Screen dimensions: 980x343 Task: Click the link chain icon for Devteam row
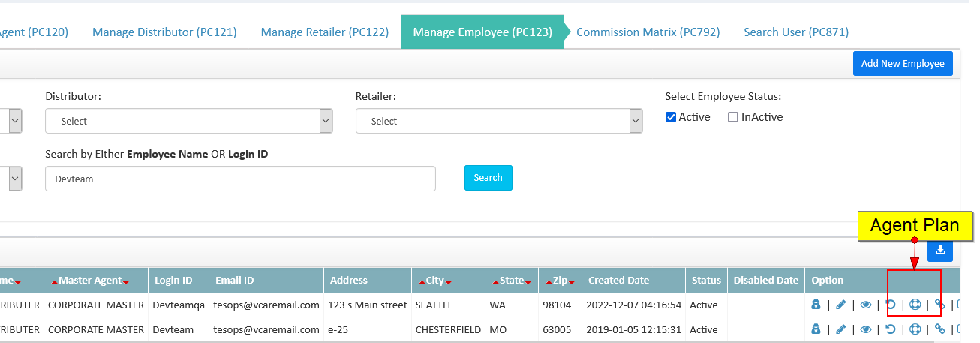click(939, 329)
